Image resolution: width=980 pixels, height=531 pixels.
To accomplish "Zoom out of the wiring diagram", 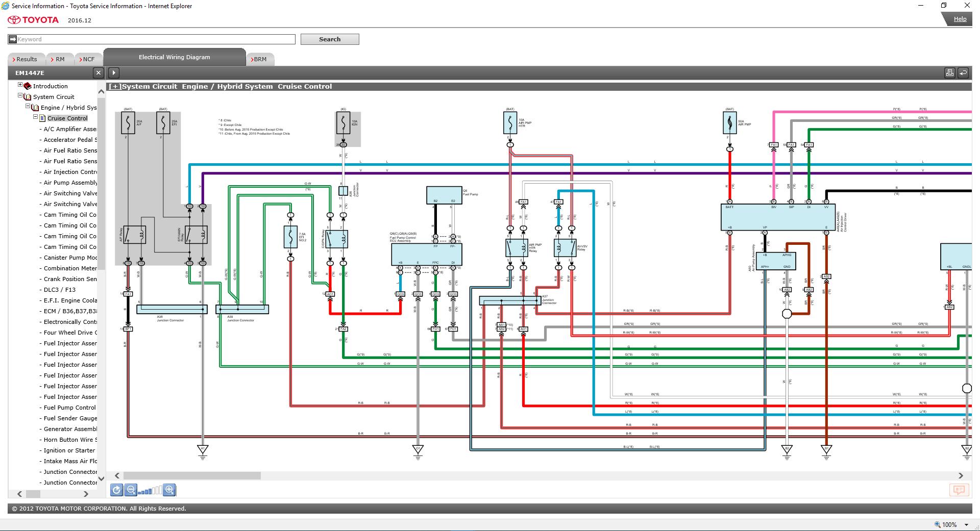I will [131, 490].
